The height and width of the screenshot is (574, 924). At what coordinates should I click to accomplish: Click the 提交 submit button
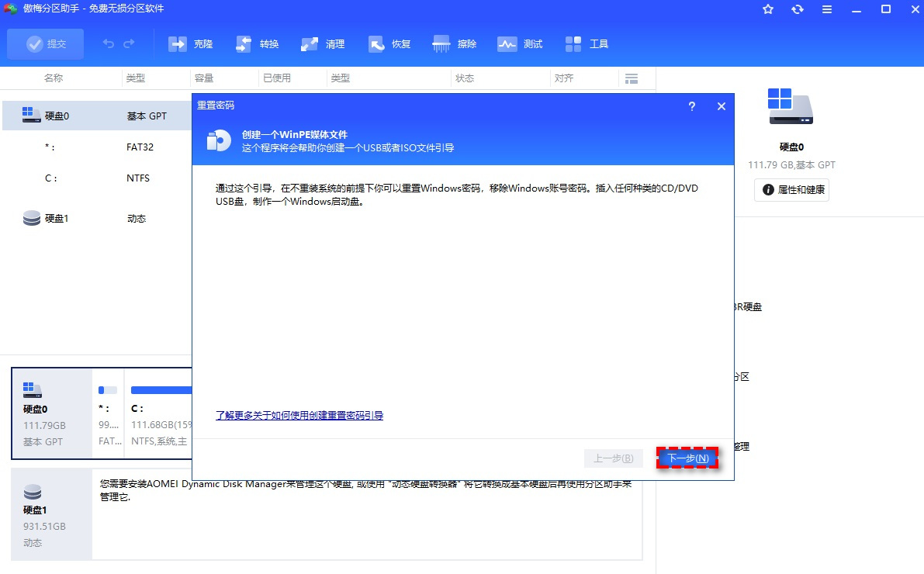[x=45, y=43]
